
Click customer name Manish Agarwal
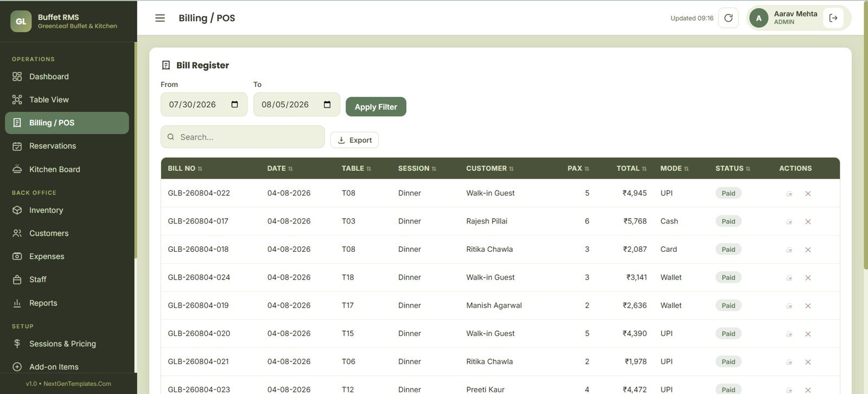tap(494, 306)
